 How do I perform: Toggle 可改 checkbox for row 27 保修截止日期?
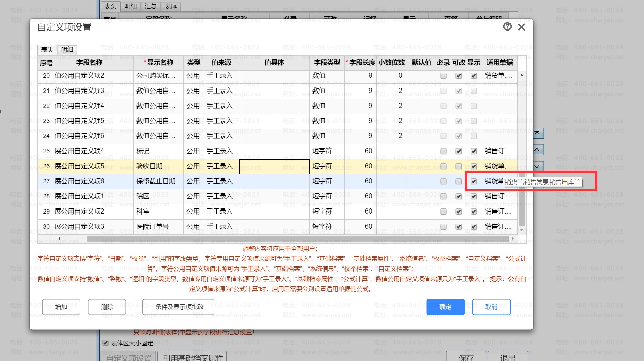tap(459, 181)
